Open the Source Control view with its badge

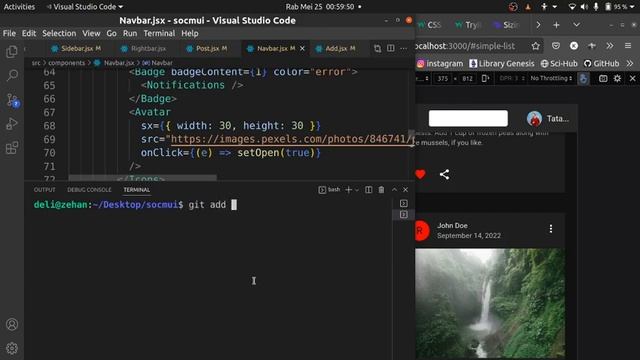pos(12,100)
